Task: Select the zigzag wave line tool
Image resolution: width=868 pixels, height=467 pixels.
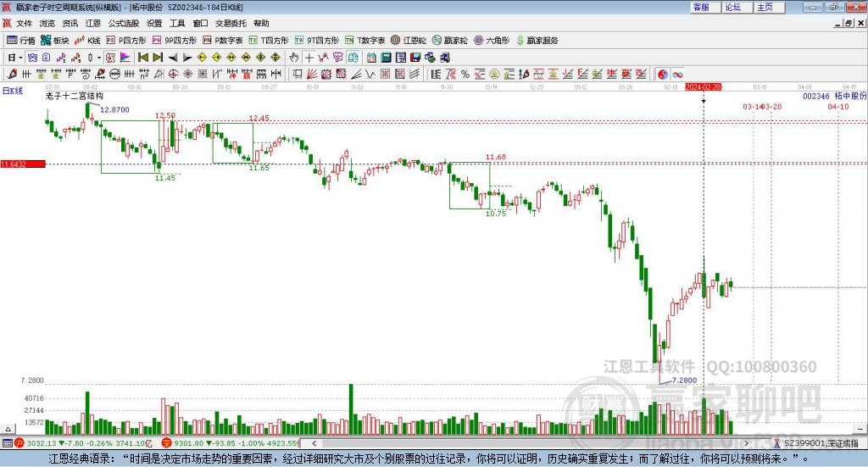Action: [370, 74]
